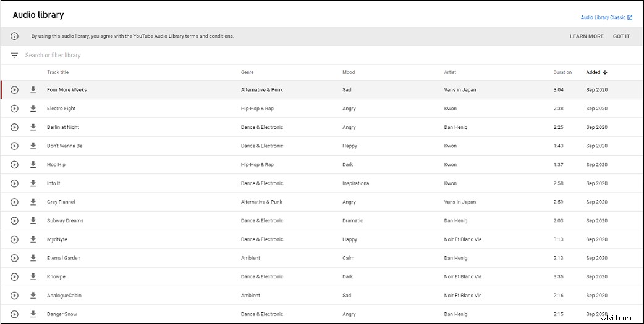Viewport: 644px width, 324px height.
Task: Click the info icon in banner
Action: 14,36
